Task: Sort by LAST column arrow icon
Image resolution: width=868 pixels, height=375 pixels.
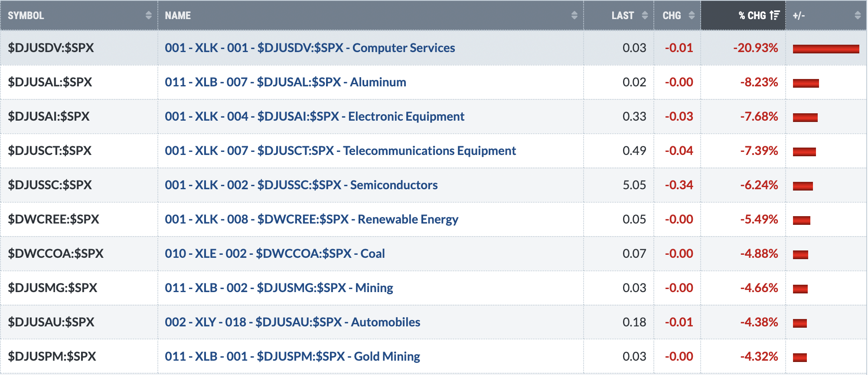Action: click(645, 15)
